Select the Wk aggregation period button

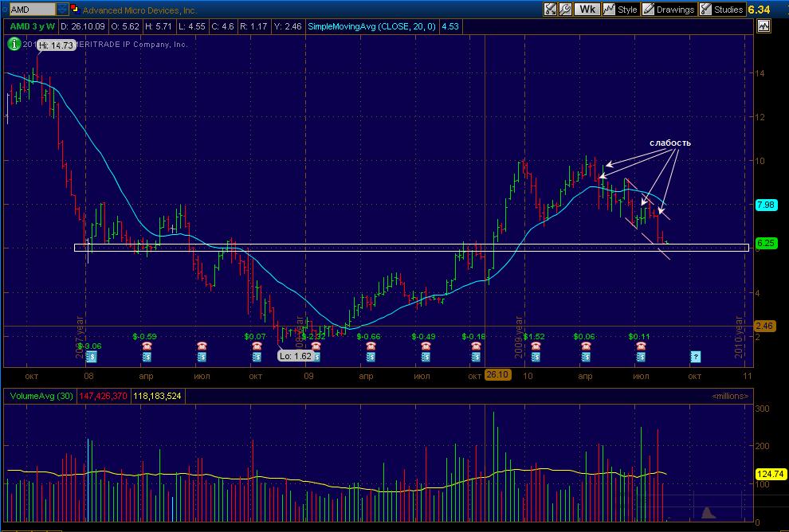(x=587, y=9)
